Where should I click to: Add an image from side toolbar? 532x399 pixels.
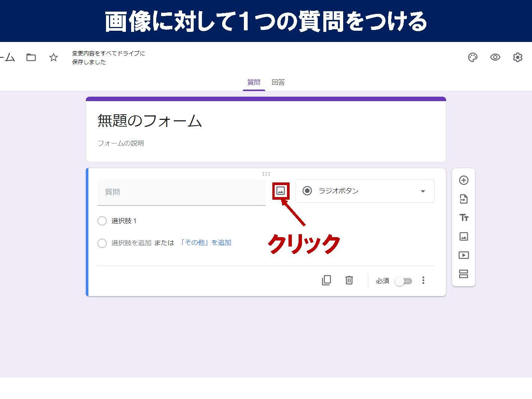click(464, 236)
